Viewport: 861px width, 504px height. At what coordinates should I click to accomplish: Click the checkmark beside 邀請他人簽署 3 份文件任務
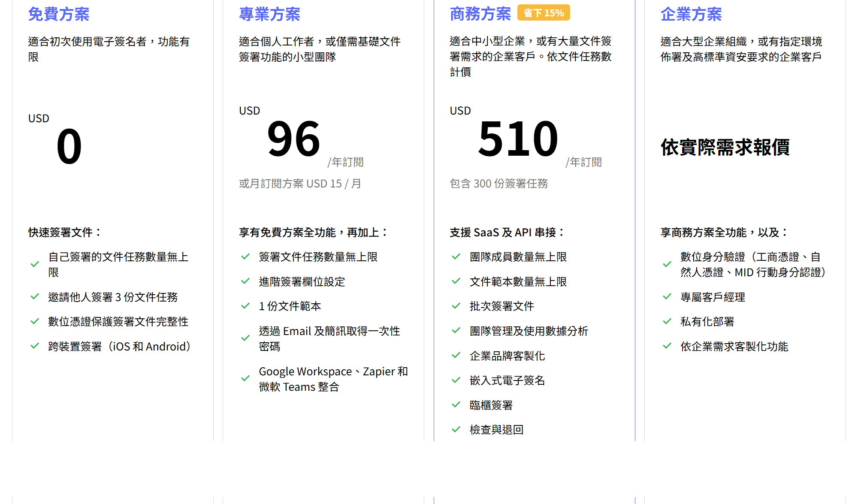pyautogui.click(x=35, y=296)
